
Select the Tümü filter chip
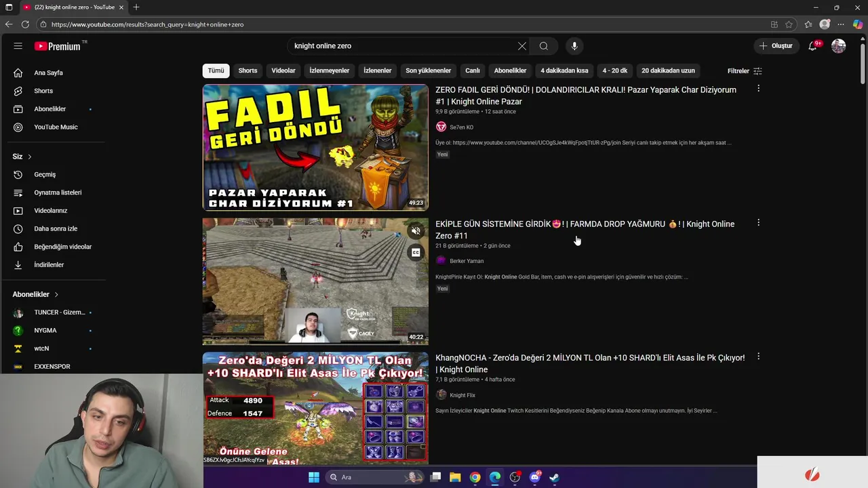(216, 70)
